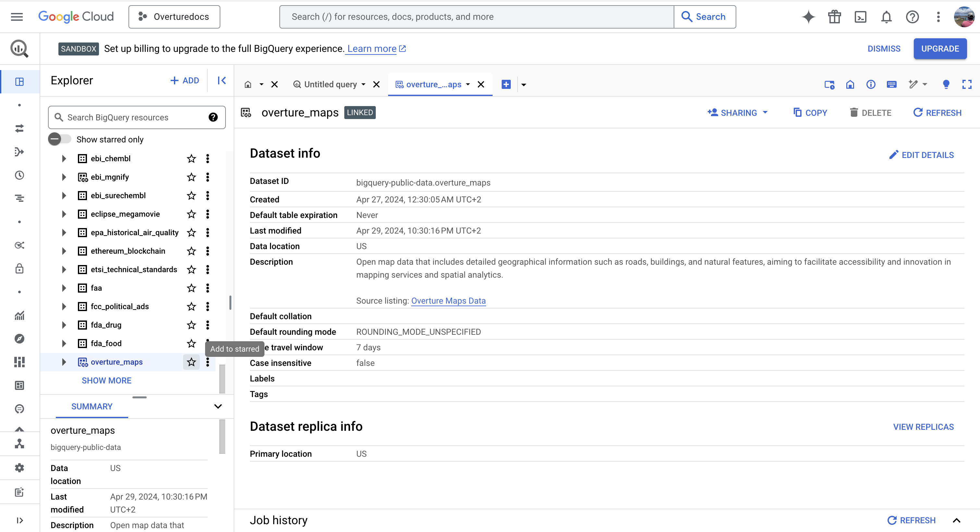Dismiss the sandbox banner
This screenshot has height=532, width=980.
point(884,49)
